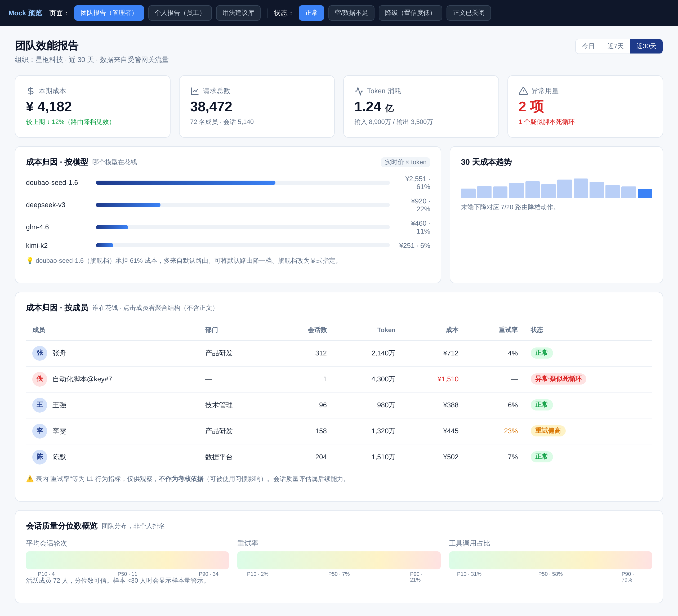Open member row 自动化脚本@key#7
The image size is (678, 616).
tap(339, 379)
